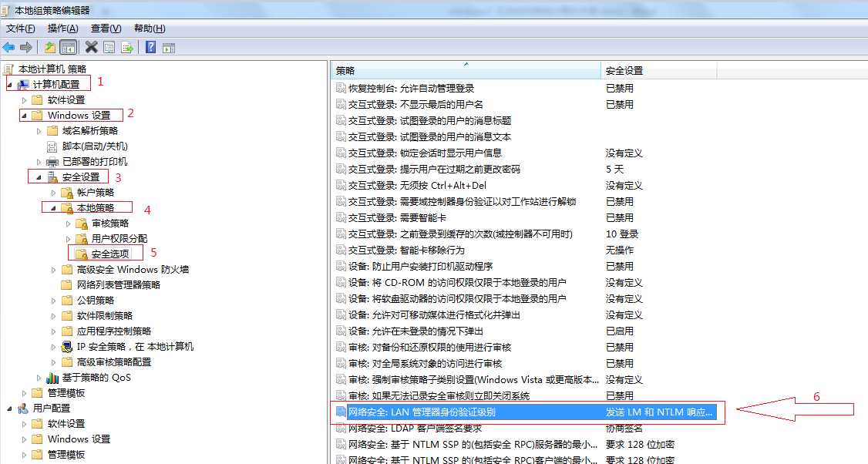This screenshot has height=464, width=868.
Task: Select policy 交互式登录: 无须按 Ctrl+Alt+Del
Action: pyautogui.click(x=417, y=186)
